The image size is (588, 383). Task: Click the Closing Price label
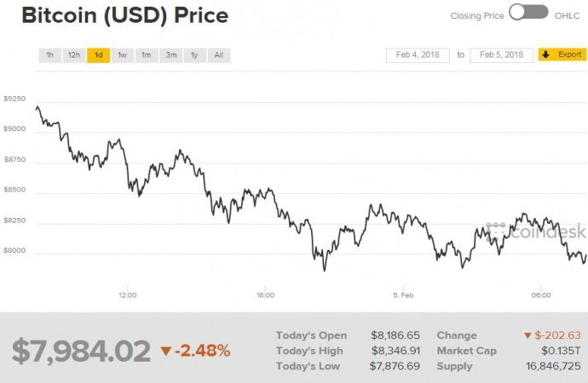coord(476,15)
